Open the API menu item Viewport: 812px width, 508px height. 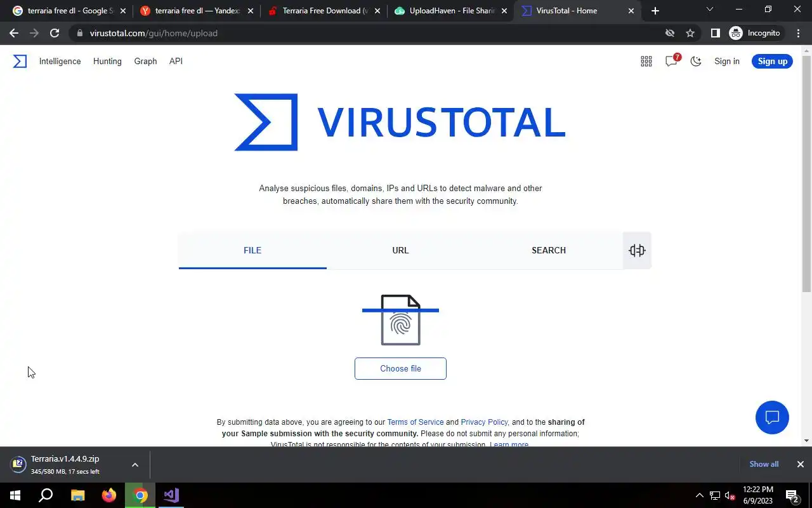[x=176, y=61]
